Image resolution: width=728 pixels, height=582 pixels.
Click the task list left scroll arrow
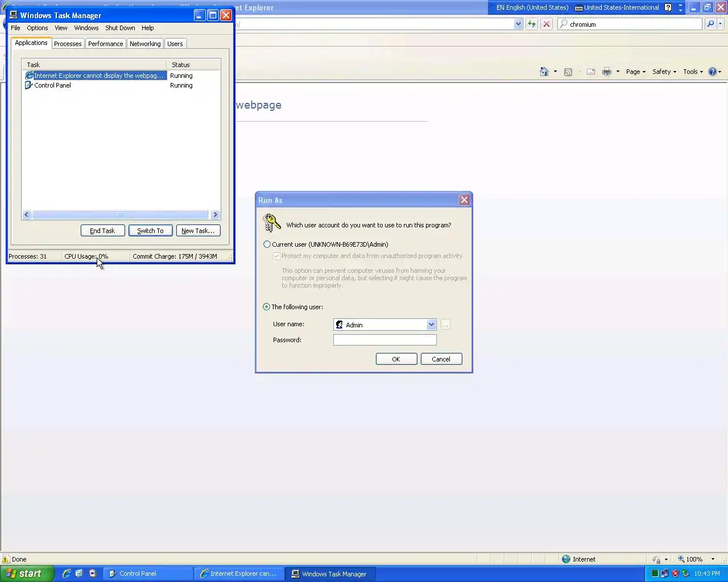(x=27, y=215)
